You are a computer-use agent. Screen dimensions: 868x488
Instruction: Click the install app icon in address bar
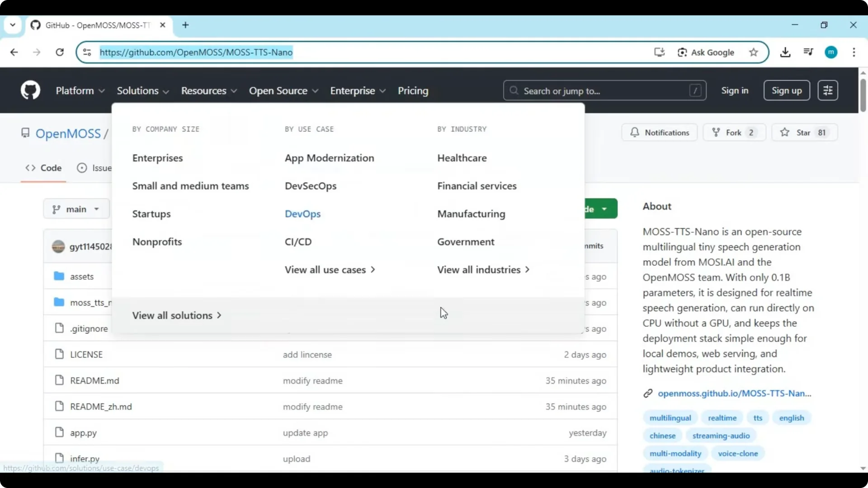pos(660,52)
